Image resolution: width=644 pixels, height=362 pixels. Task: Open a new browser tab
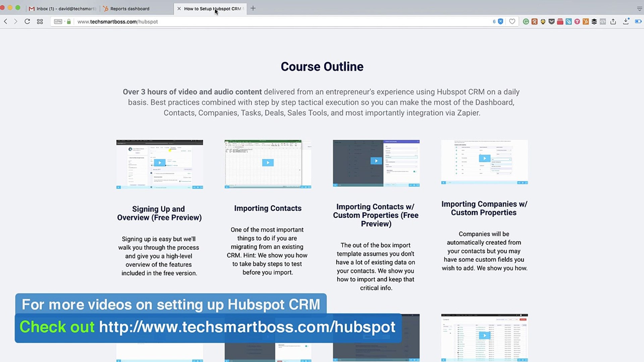pyautogui.click(x=253, y=8)
